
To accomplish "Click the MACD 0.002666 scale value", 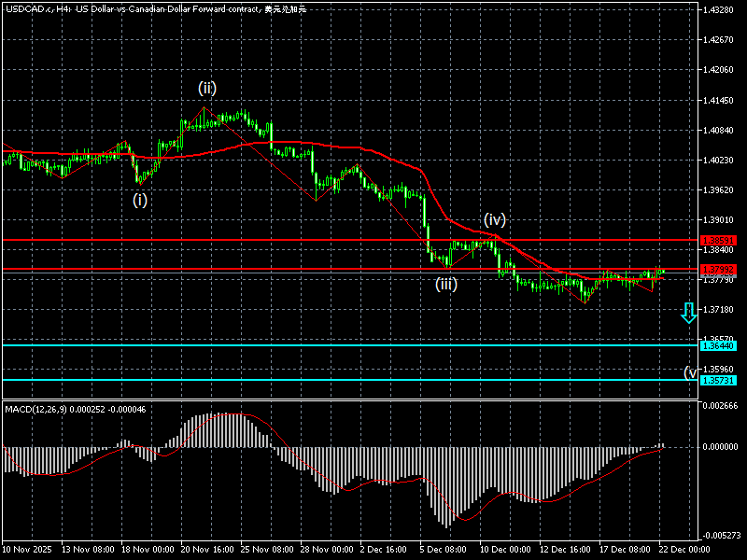I will coord(722,406).
